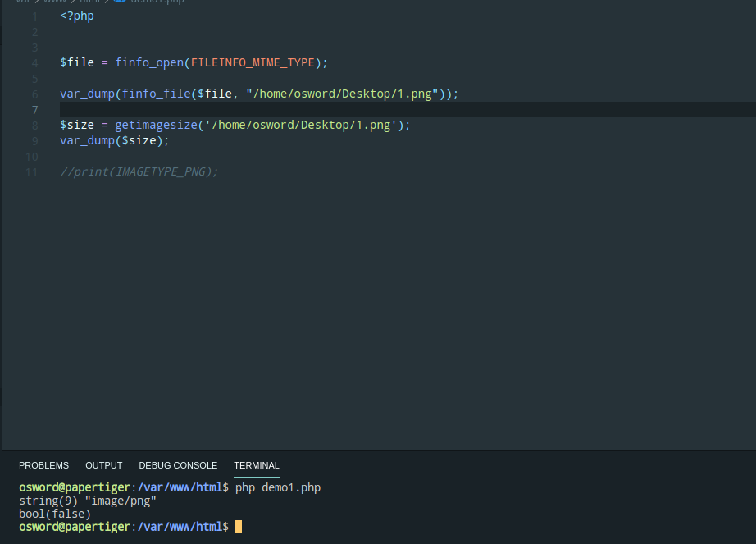Click the PHP file icon in breadcrumb
The image size is (756, 544).
(x=120, y=2)
